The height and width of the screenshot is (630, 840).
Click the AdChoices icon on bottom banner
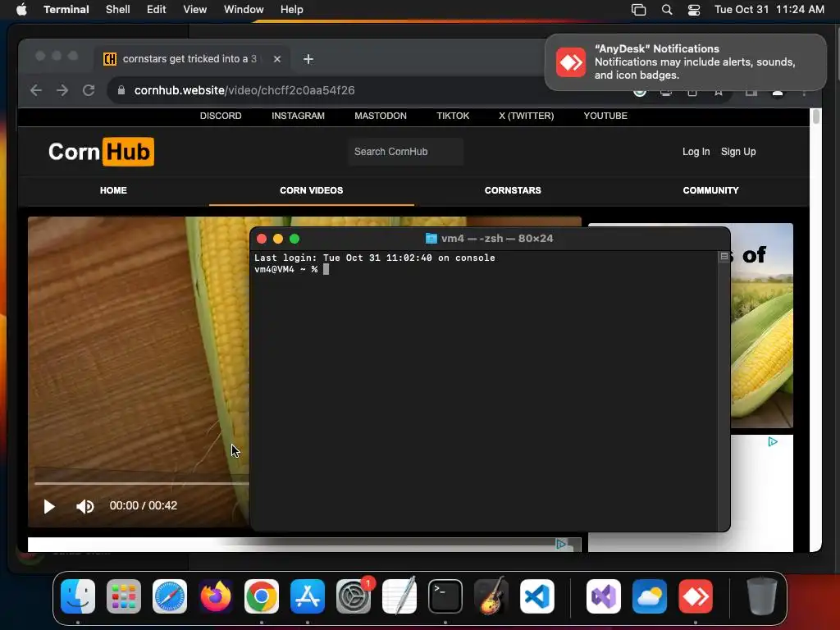coord(561,545)
